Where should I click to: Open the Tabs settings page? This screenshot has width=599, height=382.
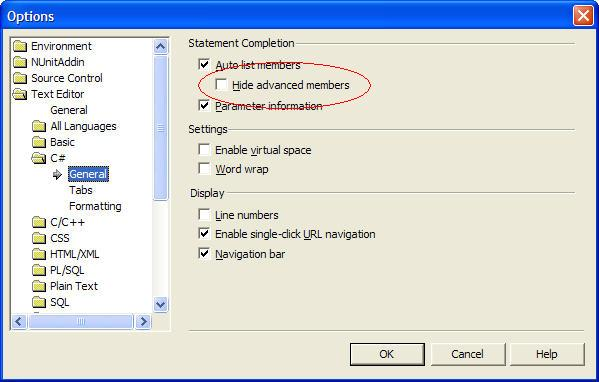[x=81, y=190]
